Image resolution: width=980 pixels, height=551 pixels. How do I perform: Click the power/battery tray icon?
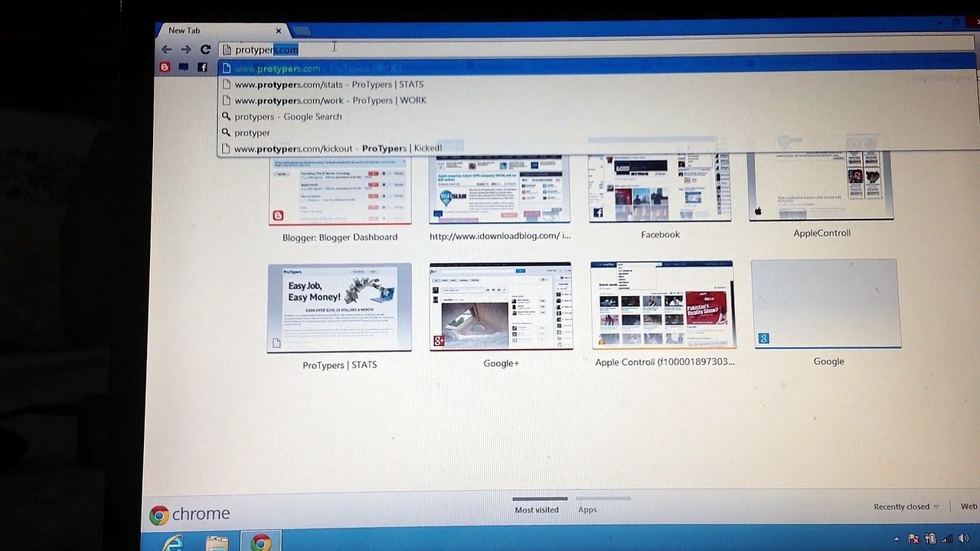click(932, 540)
